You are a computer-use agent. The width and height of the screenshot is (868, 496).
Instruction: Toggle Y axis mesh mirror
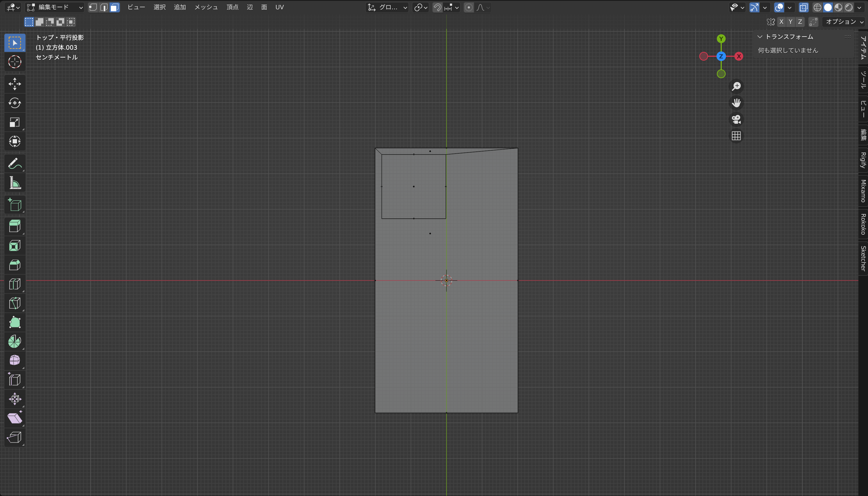[791, 22]
